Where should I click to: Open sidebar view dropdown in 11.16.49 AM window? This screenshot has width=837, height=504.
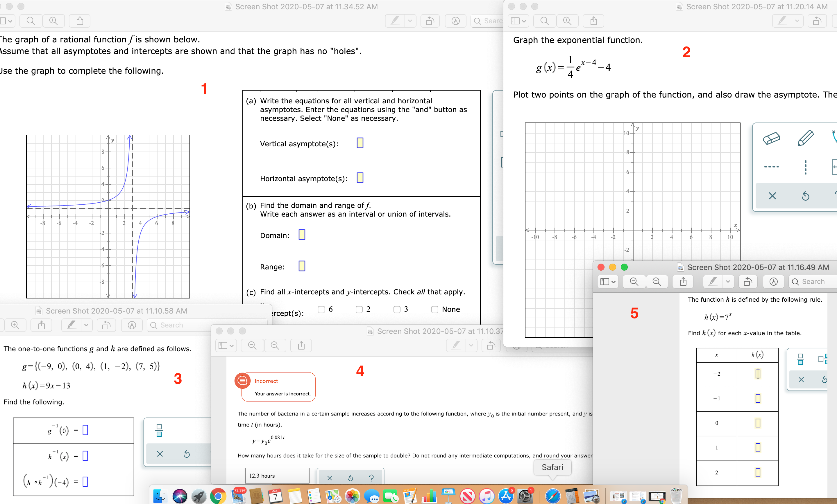click(x=608, y=282)
